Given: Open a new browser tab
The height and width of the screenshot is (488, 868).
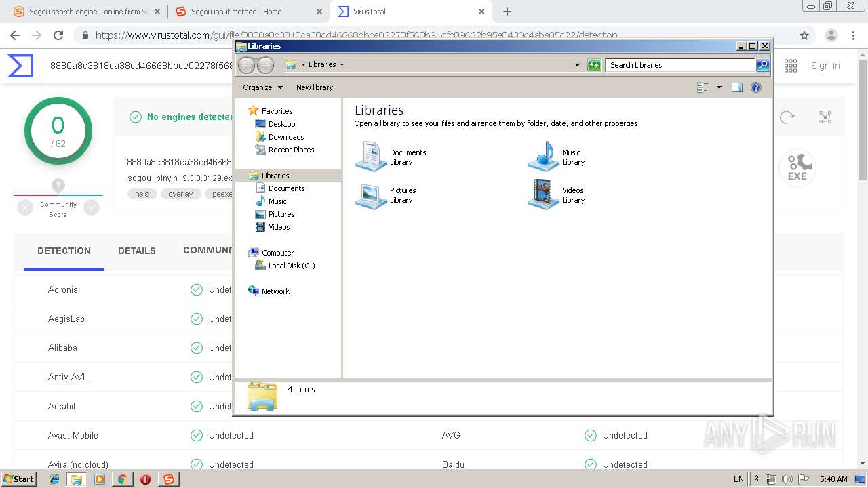Looking at the screenshot, I should (507, 12).
